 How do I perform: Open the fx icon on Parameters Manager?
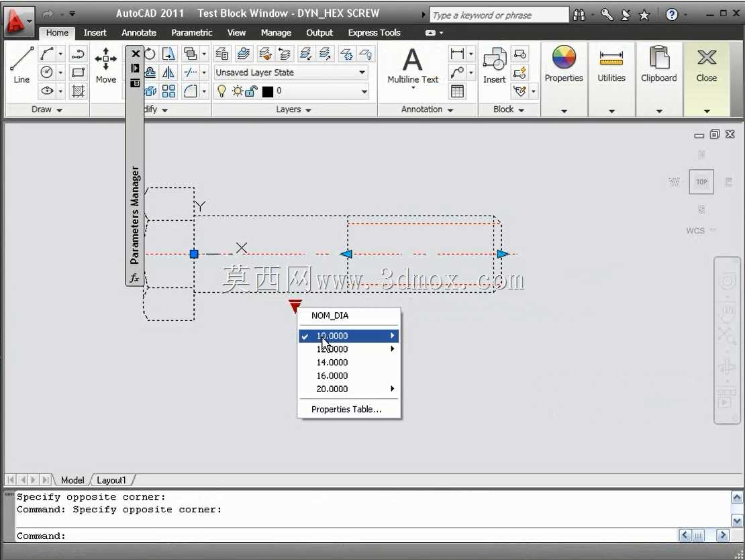tap(134, 277)
